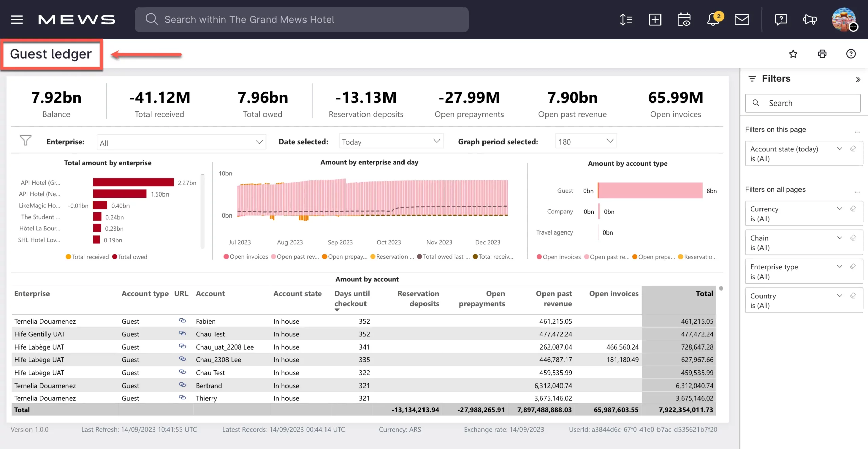Click the add new plus icon
Viewport: 868px width, 449px height.
pos(655,20)
